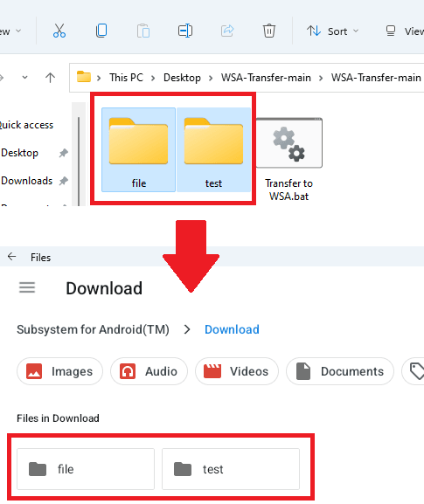Click the Delete trash can icon
The image size is (424, 504).
[x=269, y=31]
